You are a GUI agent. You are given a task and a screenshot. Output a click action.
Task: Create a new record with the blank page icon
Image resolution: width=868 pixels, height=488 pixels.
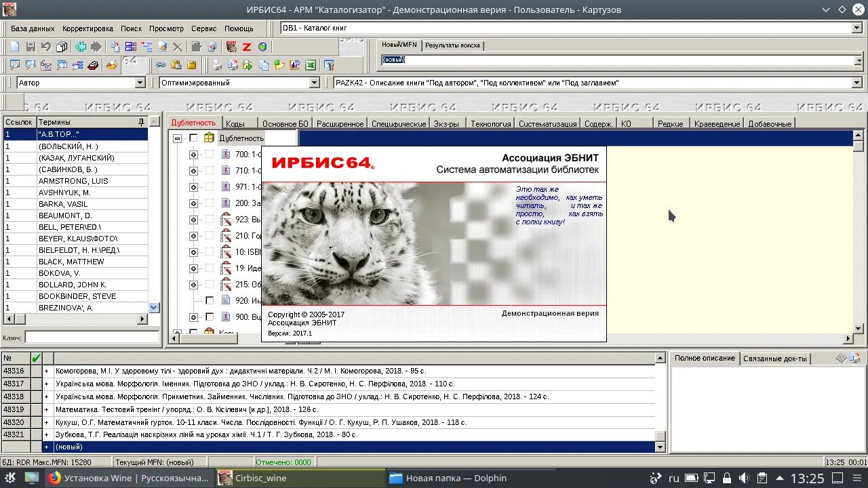(x=14, y=46)
